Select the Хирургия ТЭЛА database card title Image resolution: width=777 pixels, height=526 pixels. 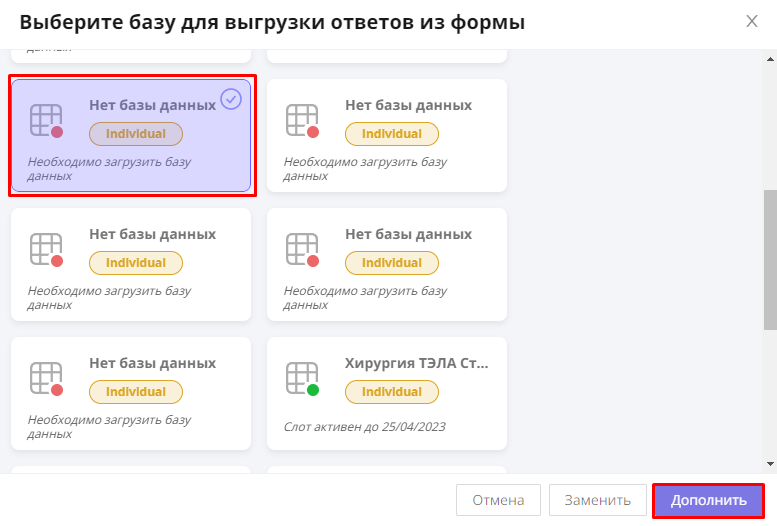point(416,363)
